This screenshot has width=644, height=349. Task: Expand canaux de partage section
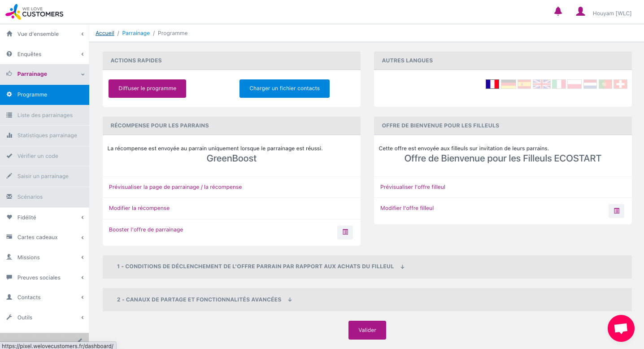pos(204,300)
